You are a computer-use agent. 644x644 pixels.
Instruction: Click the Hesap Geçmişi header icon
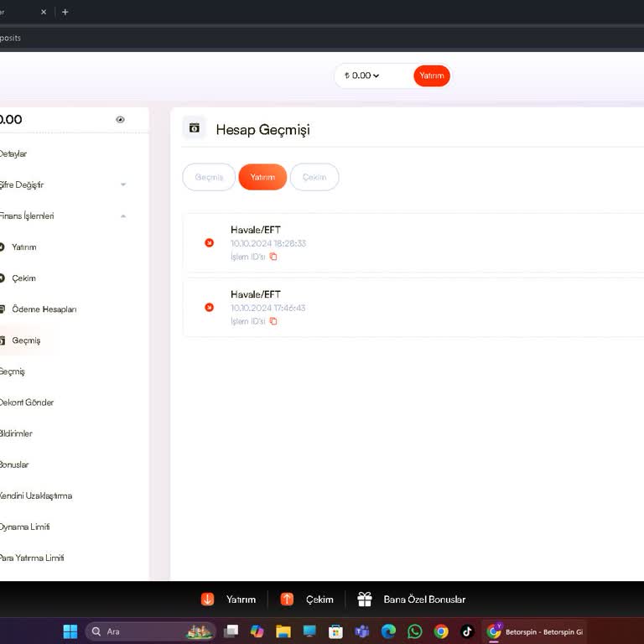click(195, 128)
